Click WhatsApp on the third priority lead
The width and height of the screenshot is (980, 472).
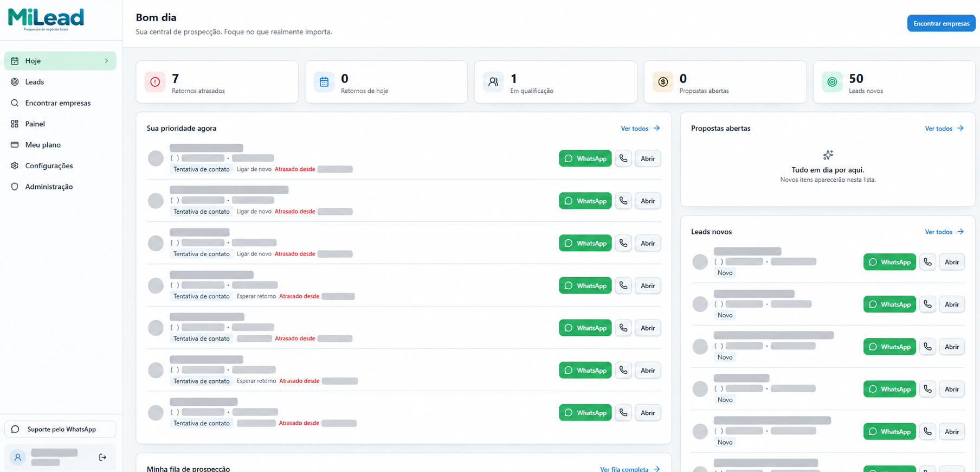[585, 243]
